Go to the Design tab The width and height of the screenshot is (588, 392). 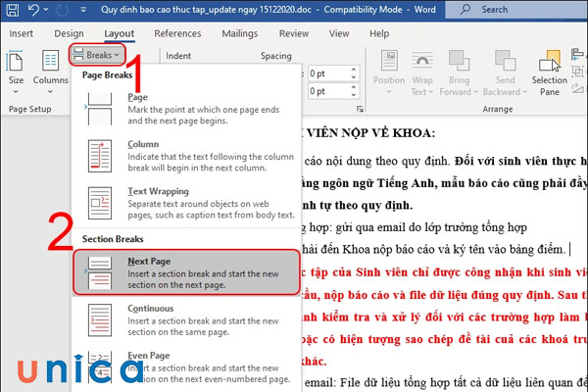tap(69, 32)
